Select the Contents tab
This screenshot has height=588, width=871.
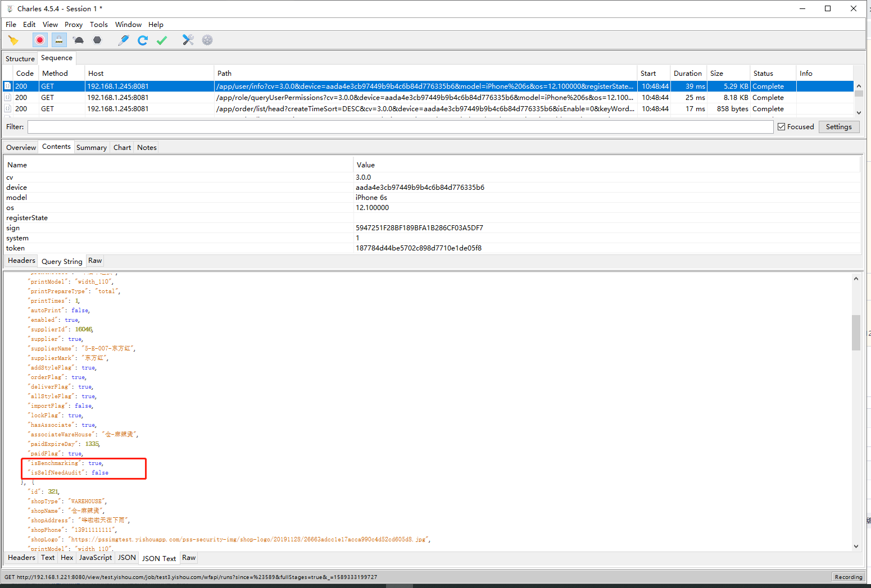pos(56,147)
